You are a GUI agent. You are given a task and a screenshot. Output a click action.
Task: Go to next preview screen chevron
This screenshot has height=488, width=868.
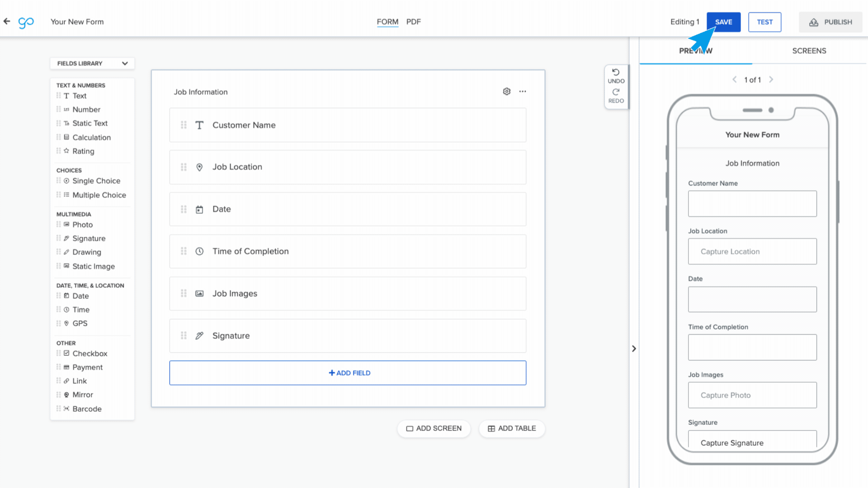tap(771, 80)
